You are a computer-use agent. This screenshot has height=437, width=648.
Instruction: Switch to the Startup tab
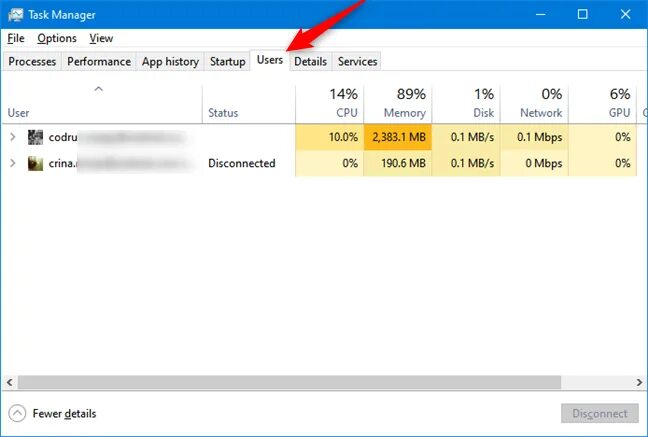coord(227,61)
